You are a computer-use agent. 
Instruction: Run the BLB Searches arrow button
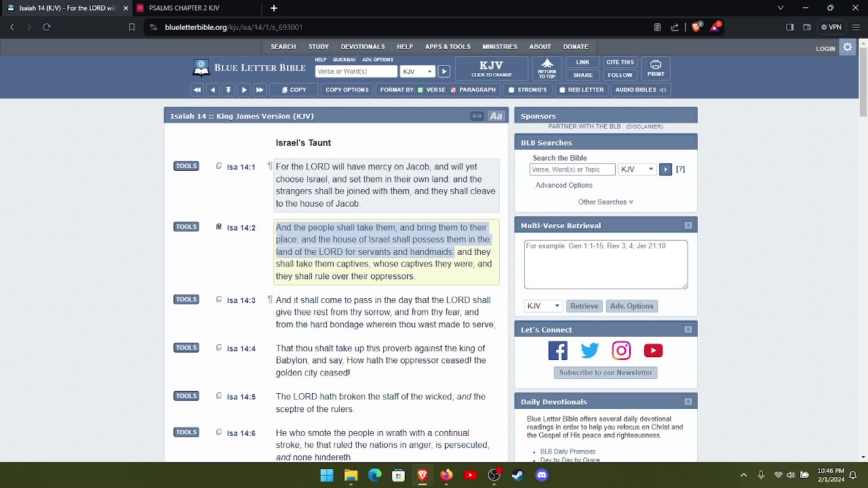(x=665, y=169)
